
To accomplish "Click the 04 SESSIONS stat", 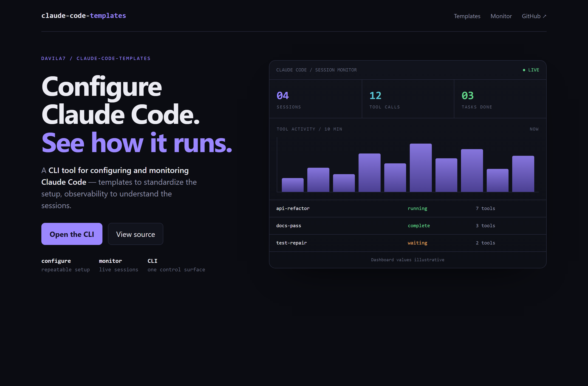I will pyautogui.click(x=316, y=99).
